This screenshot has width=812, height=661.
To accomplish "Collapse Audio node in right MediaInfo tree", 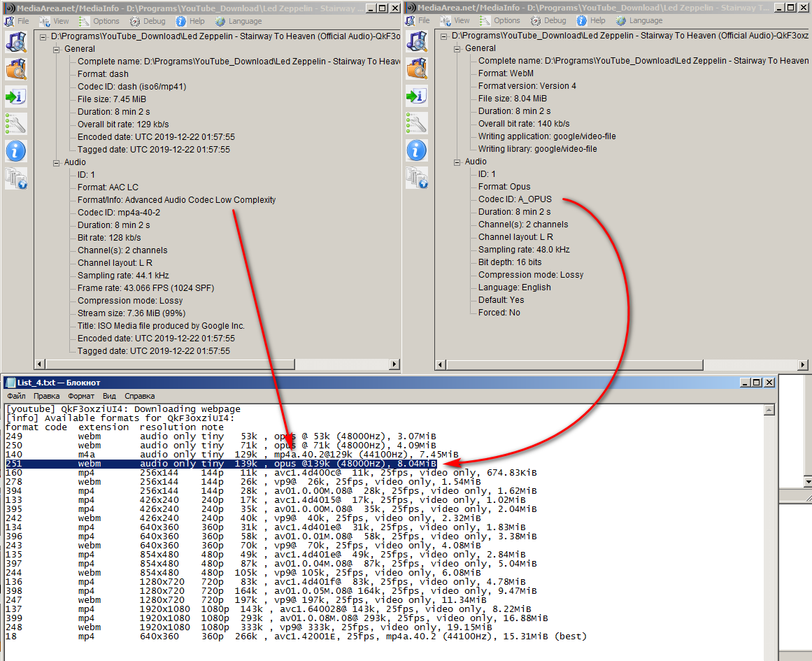I will pos(457,162).
